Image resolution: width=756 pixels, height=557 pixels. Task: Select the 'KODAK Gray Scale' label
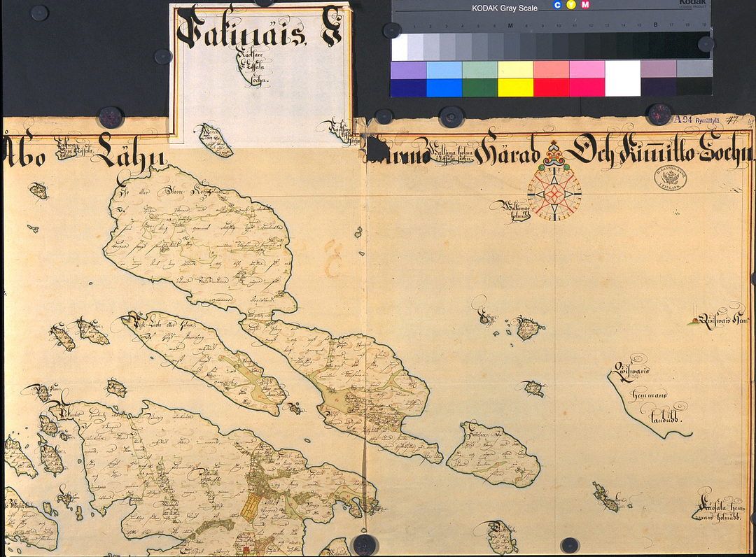click(x=505, y=8)
